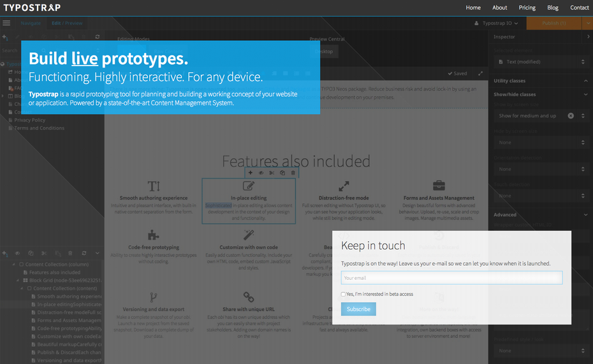
Task: Add new node in content structure toolbar
Action: 5,253
